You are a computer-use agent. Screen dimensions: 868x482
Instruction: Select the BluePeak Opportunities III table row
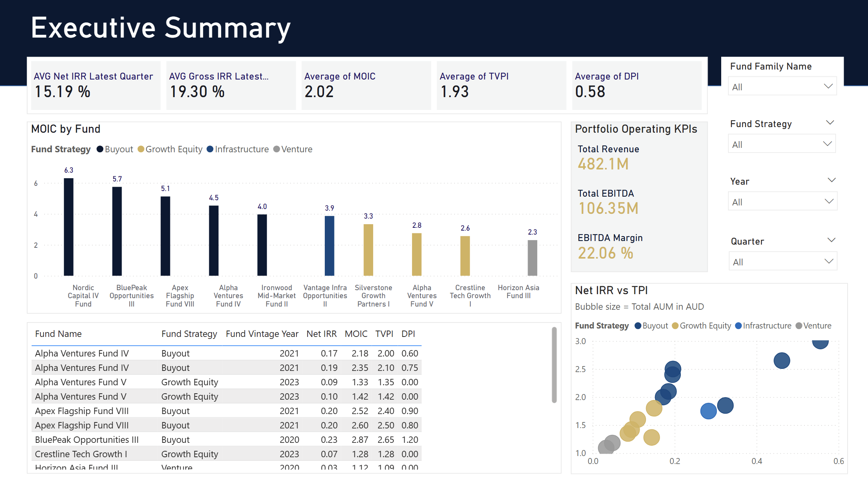click(x=226, y=440)
